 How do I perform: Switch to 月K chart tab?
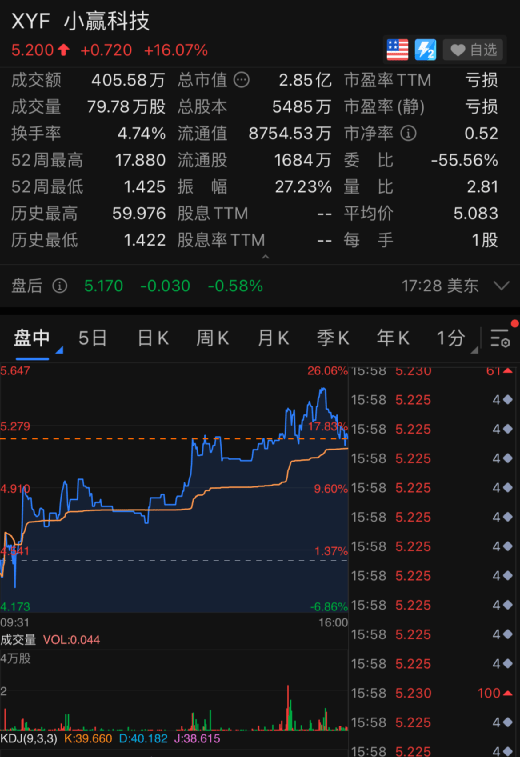click(x=273, y=338)
